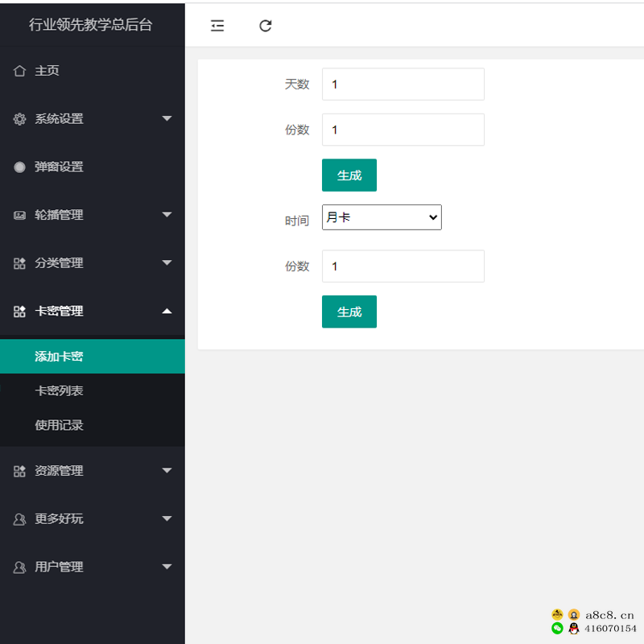The image size is (644, 644).
Task: Click the grid icon beside 卡密管理
Action: (x=19, y=311)
